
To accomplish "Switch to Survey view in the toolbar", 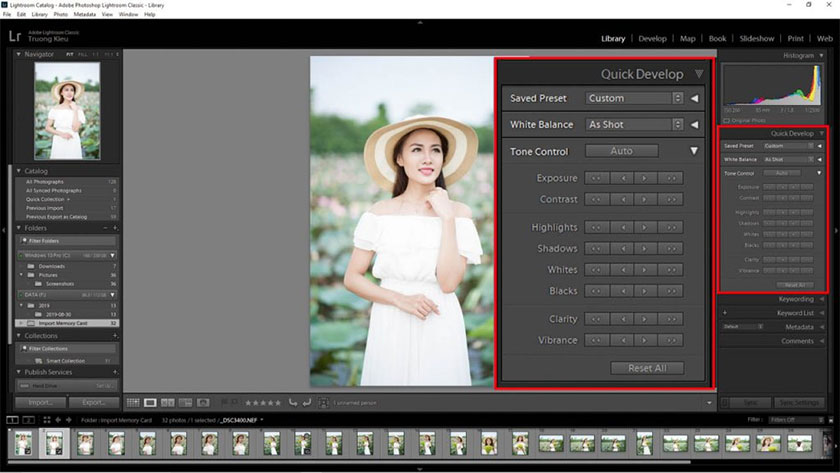I will pos(185,402).
